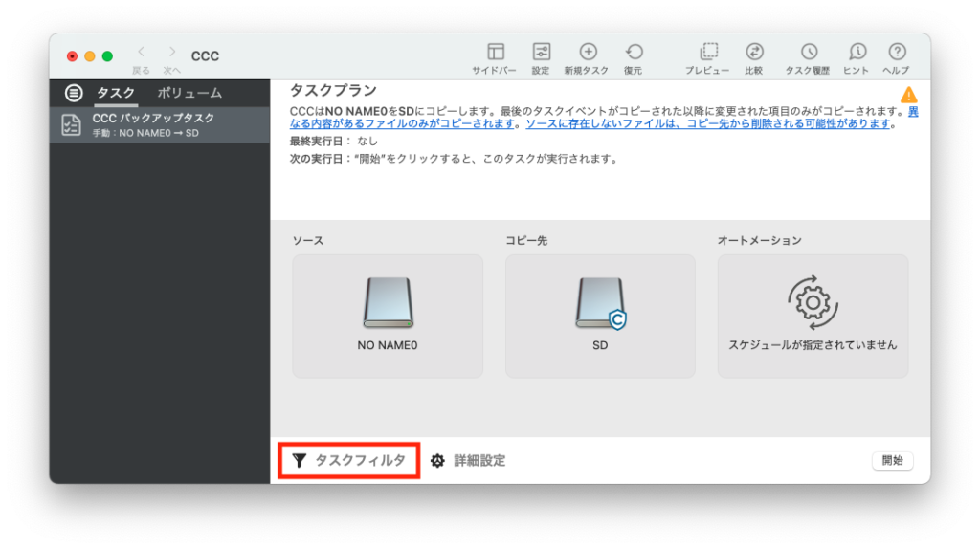Click the 最終実行日 なし text

coord(334,142)
